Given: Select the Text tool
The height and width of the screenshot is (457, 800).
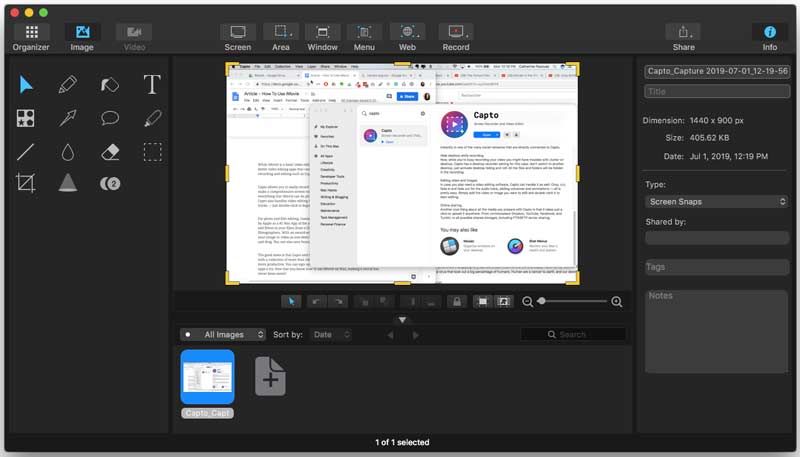Looking at the screenshot, I should click(x=152, y=85).
